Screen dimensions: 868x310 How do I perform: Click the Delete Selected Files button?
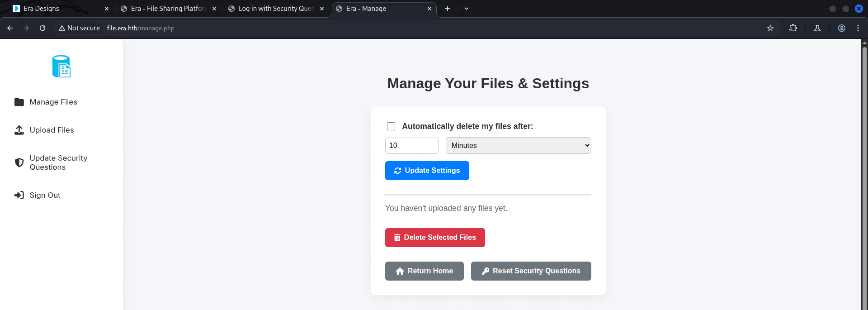coord(435,238)
